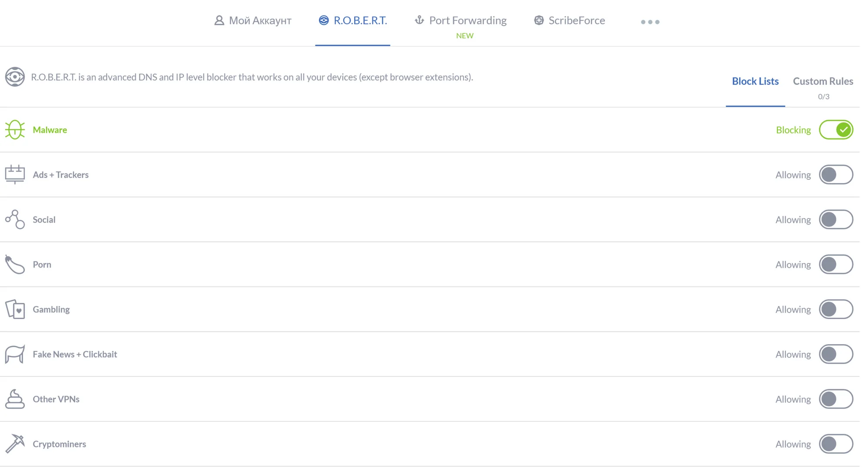This screenshot has width=868, height=474.
Task: Click the Porn eggplant icon
Action: click(x=15, y=264)
